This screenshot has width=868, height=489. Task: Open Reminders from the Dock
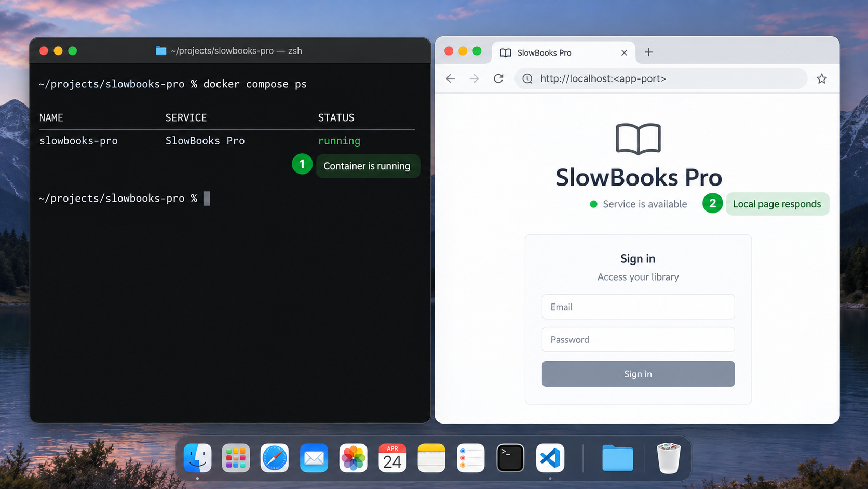click(471, 458)
